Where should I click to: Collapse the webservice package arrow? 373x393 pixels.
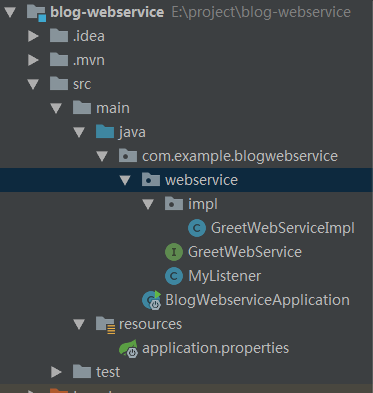coord(125,180)
